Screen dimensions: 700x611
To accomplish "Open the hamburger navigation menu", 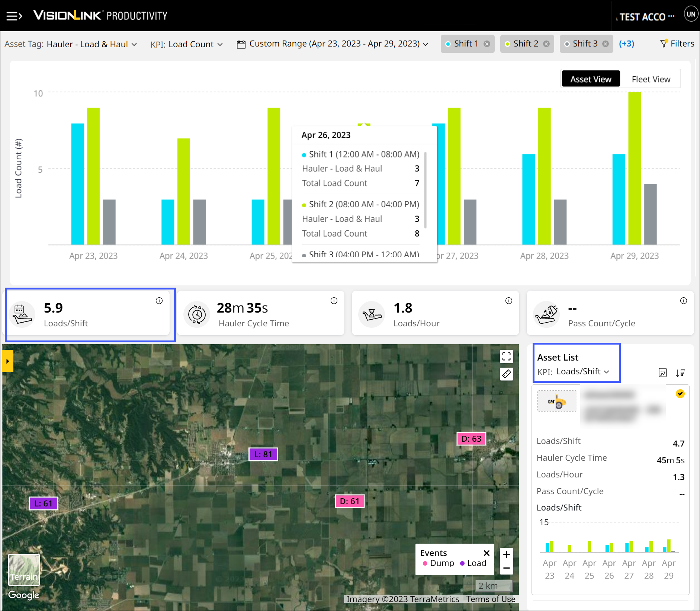I will [14, 16].
